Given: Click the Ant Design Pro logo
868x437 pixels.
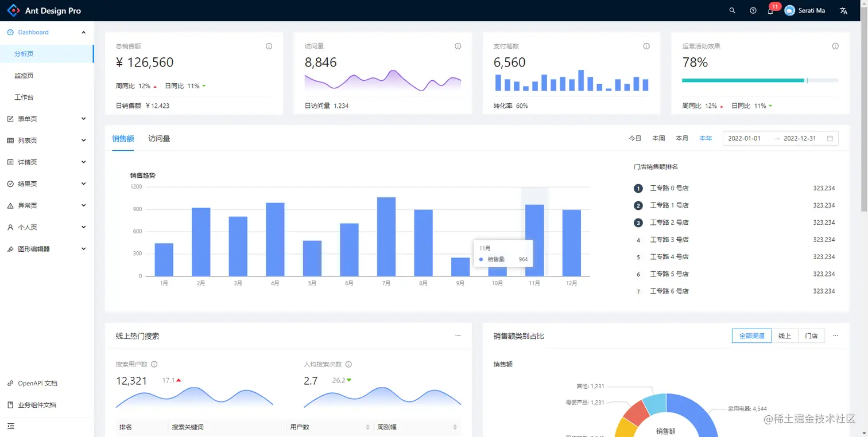Looking at the screenshot, I should 13,10.
